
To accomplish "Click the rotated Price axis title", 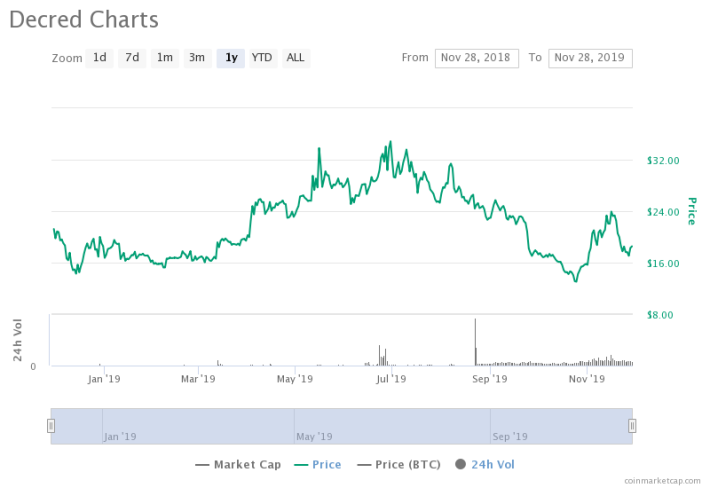I will [691, 211].
